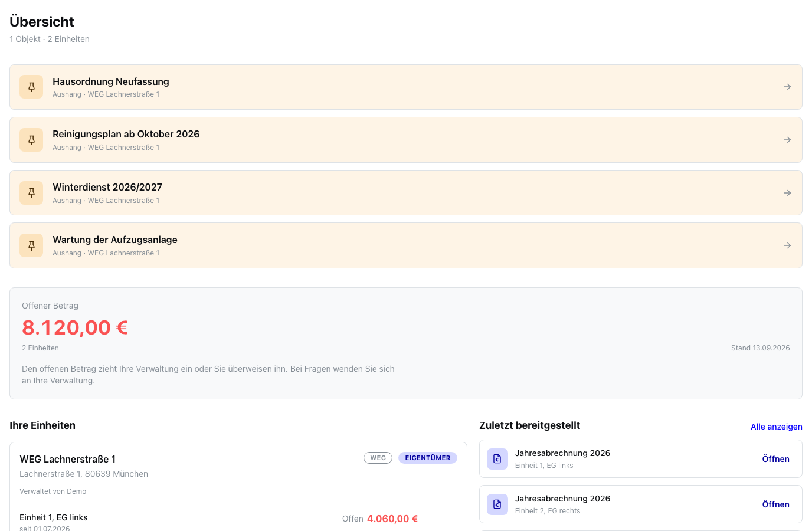812x531 pixels.
Task: Click the Ihre Einheiten heading
Action: coord(42,425)
